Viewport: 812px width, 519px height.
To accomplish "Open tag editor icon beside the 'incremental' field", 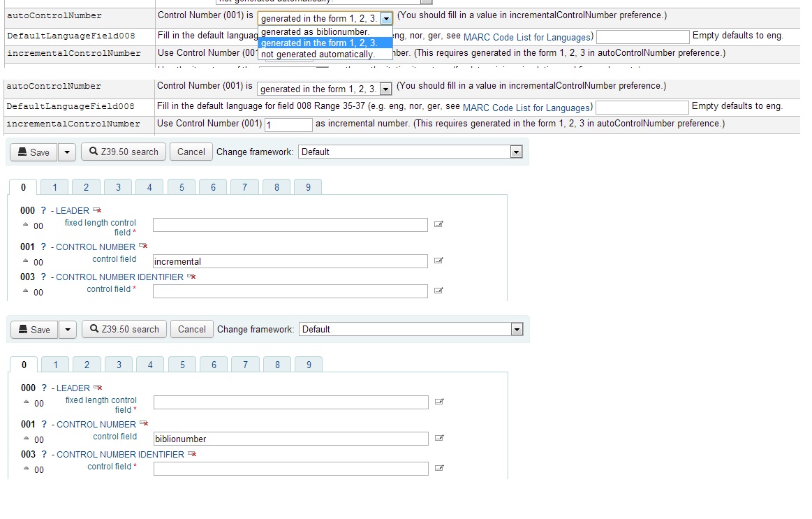I will tap(438, 261).
